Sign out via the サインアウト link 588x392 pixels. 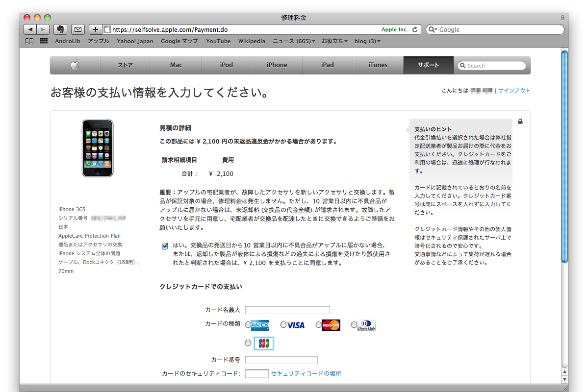tap(514, 90)
